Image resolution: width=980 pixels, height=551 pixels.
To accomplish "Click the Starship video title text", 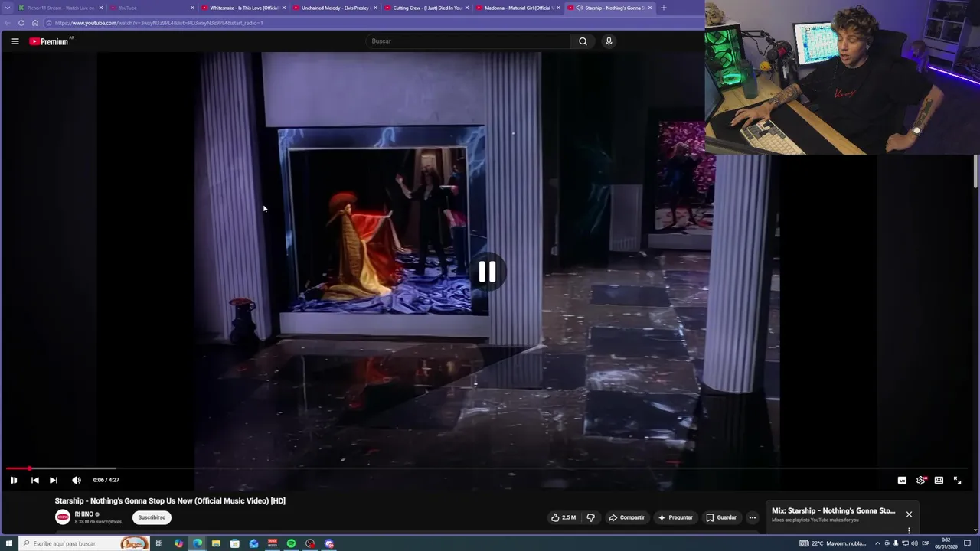I will 170,500.
